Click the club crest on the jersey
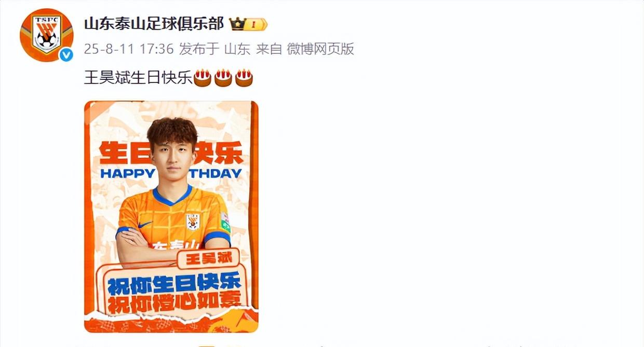 [x=193, y=221]
